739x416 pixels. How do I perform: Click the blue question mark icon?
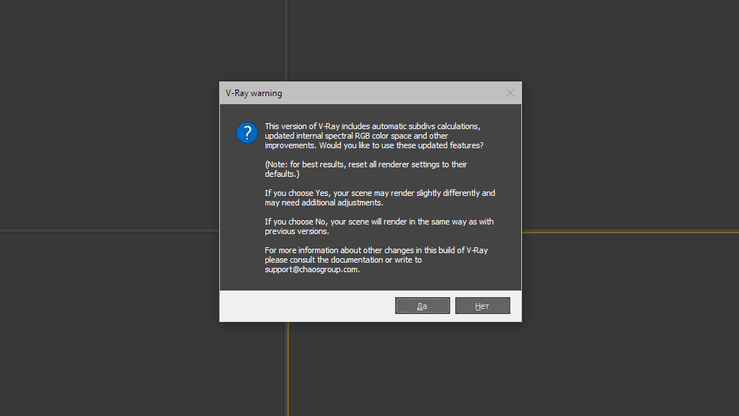(x=247, y=133)
